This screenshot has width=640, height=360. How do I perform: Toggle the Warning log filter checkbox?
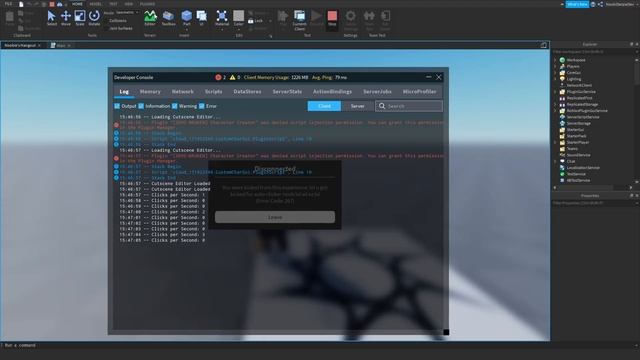175,106
